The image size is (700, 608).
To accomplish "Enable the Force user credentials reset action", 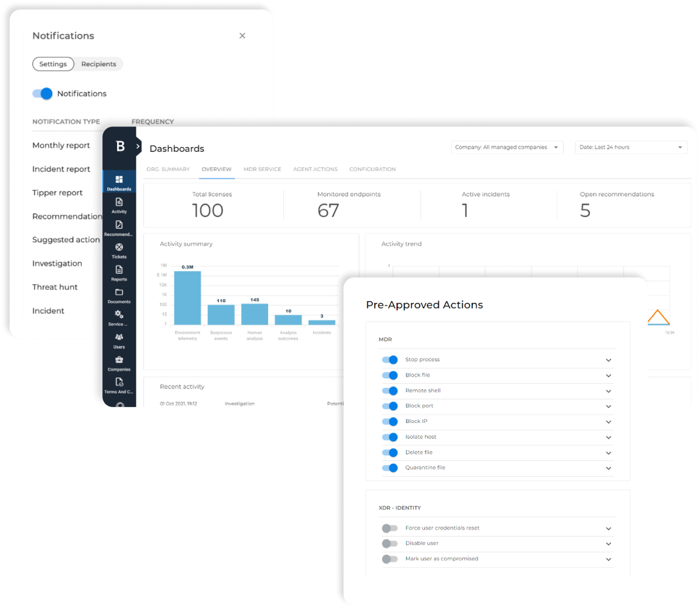I will click(390, 528).
